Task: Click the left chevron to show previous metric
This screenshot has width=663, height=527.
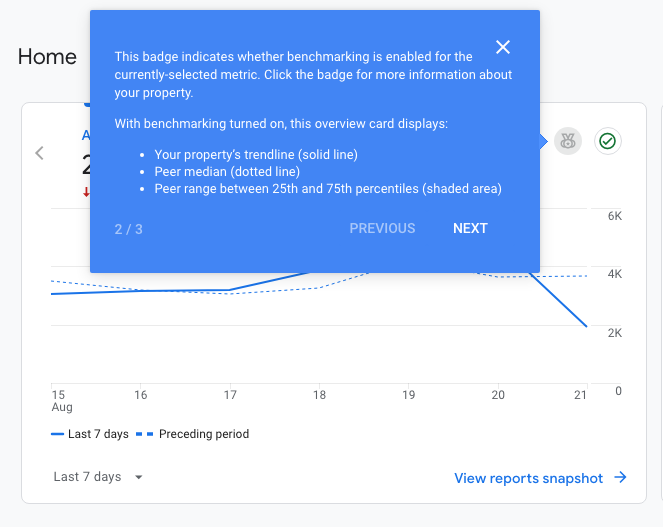Action: [40, 153]
